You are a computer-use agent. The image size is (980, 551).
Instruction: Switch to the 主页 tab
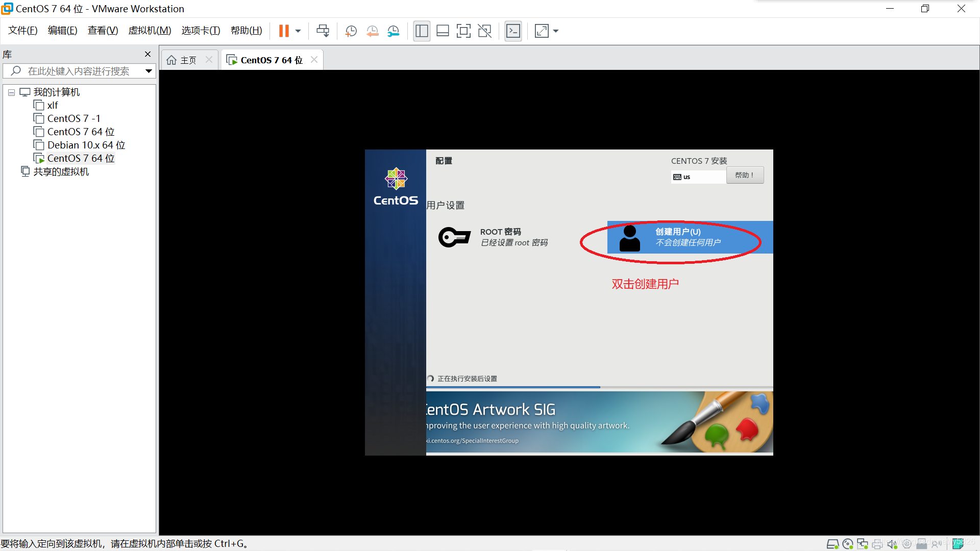[188, 60]
